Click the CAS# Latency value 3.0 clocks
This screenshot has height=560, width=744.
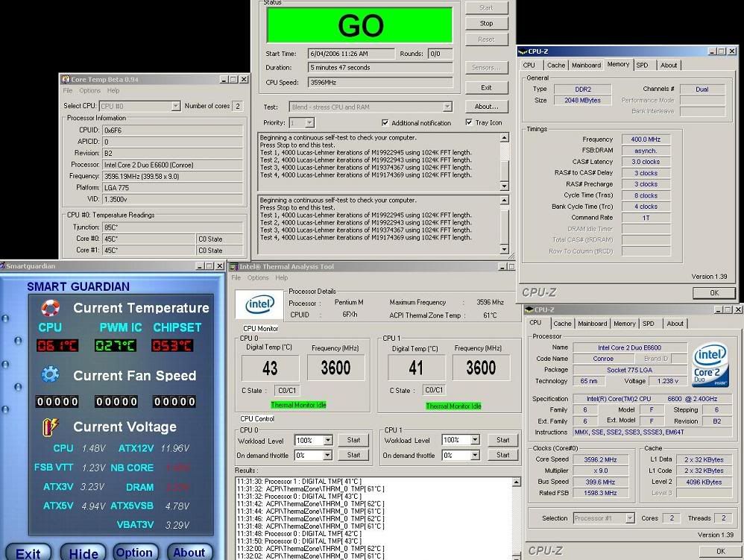click(646, 162)
